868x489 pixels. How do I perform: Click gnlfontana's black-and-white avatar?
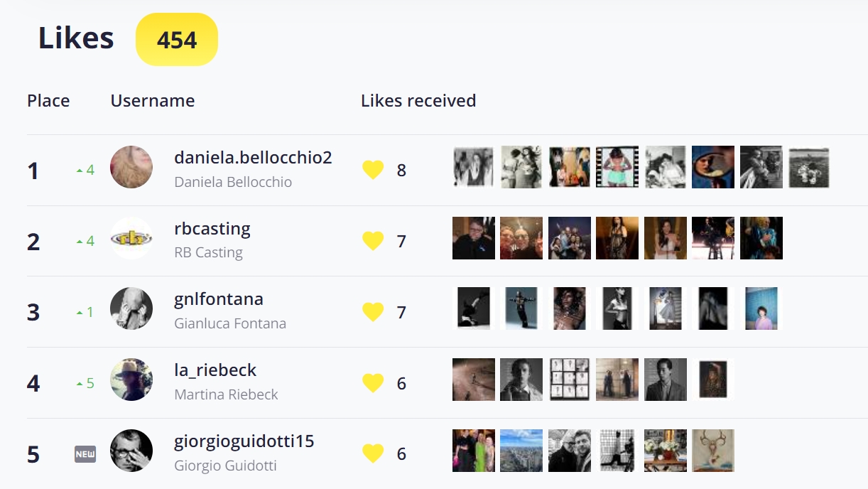[131, 308]
